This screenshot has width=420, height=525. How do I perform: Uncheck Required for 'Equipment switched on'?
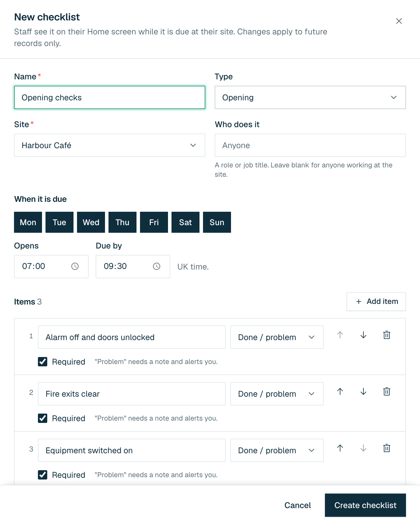coord(43,475)
